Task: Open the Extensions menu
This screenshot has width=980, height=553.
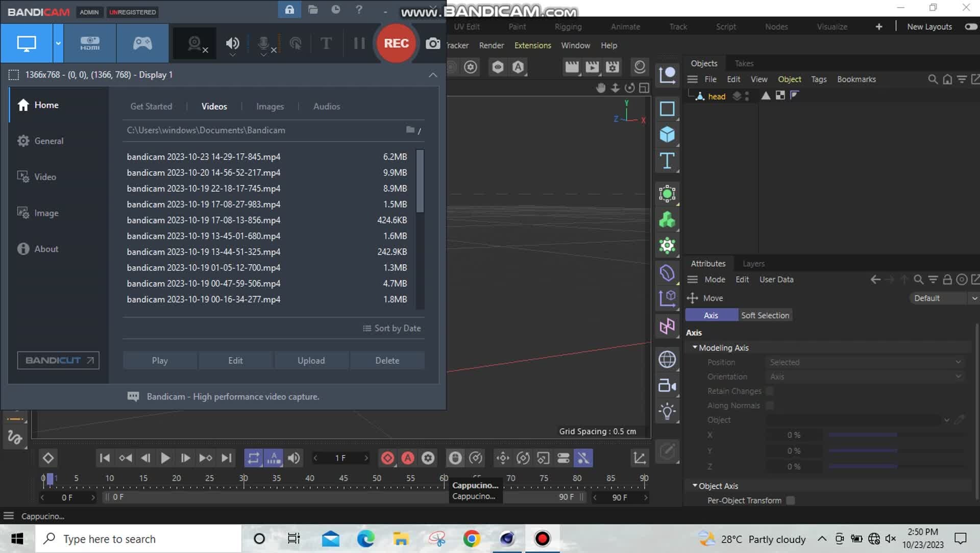Action: pyautogui.click(x=532, y=45)
